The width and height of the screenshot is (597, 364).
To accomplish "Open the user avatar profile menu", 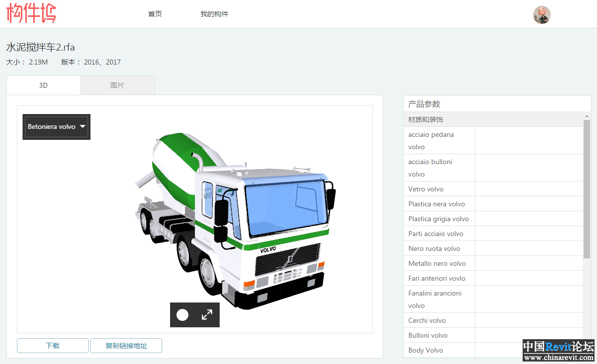I will 542,15.
